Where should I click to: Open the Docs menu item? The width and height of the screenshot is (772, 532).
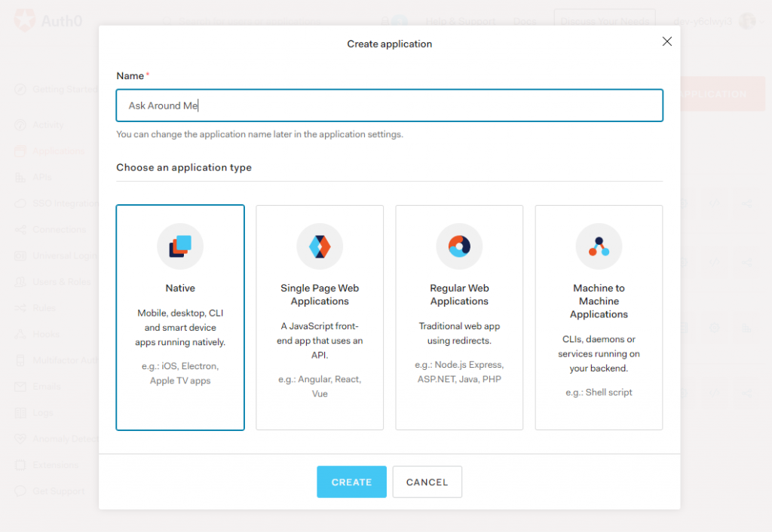tap(525, 20)
